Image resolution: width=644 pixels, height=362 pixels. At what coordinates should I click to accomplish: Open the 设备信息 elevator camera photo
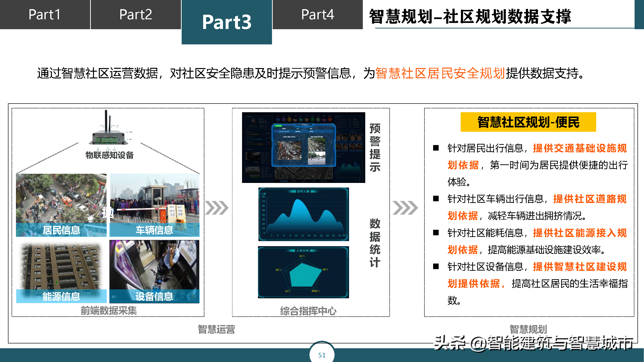point(155,272)
